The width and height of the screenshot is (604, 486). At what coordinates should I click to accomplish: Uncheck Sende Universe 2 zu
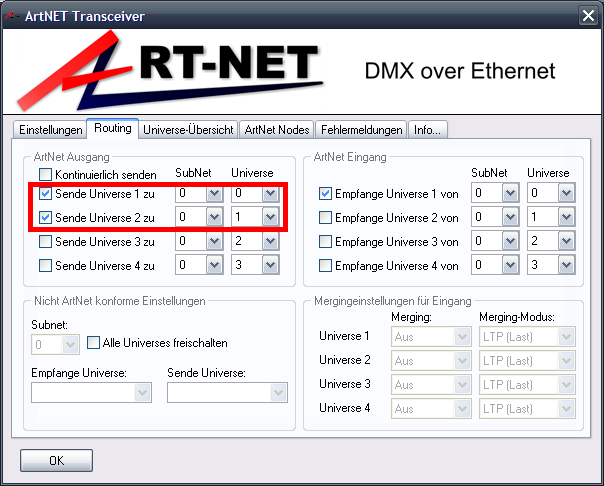[x=45, y=218]
